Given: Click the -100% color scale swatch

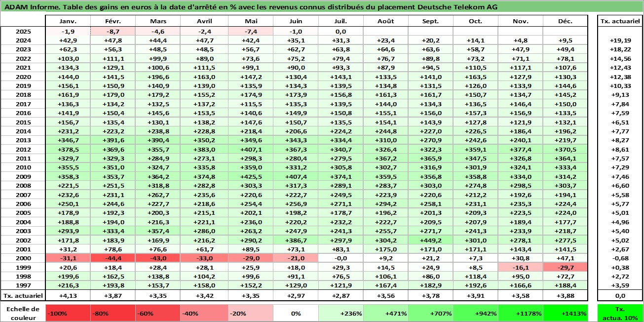Looking at the screenshot, I should point(68,313).
